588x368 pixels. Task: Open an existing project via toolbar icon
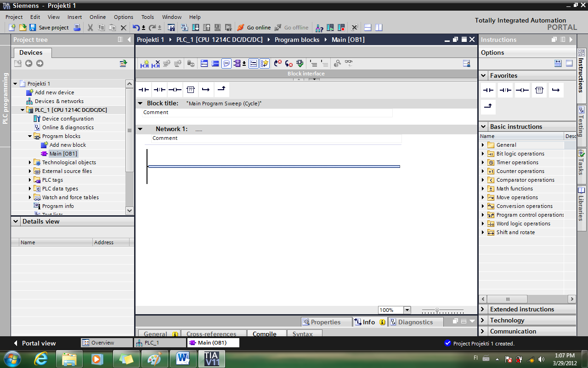point(23,28)
